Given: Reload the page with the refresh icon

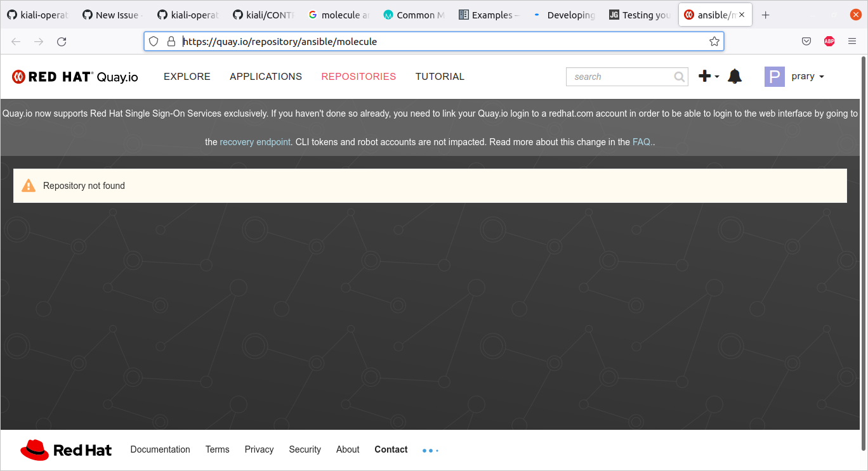Looking at the screenshot, I should coord(62,41).
